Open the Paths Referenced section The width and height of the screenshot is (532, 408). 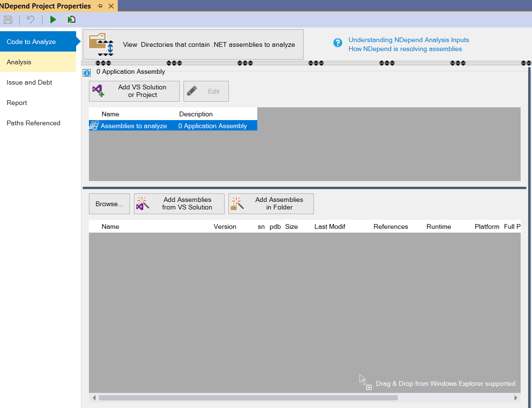pos(38,123)
